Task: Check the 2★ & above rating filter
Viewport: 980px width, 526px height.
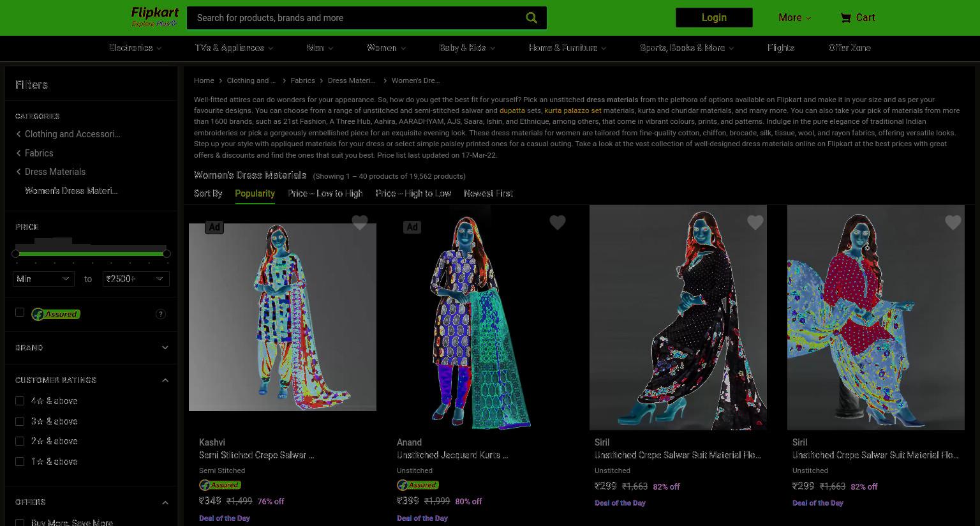Action: 20,441
